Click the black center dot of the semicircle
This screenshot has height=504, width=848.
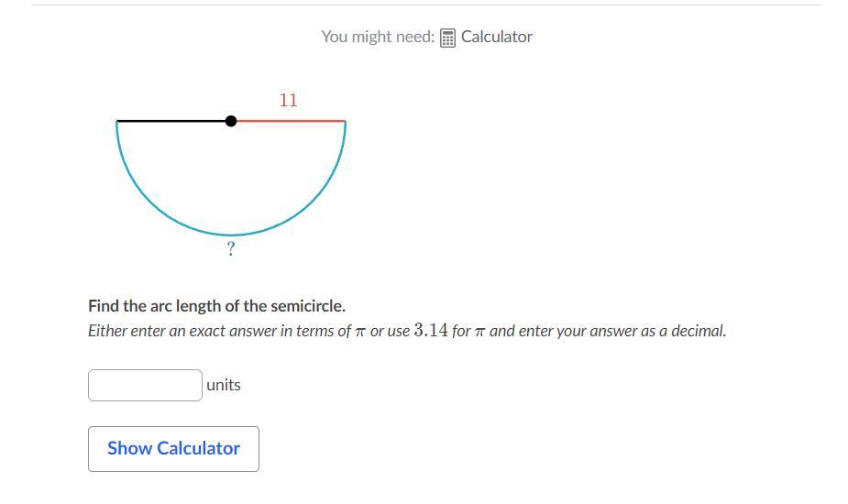tap(231, 121)
